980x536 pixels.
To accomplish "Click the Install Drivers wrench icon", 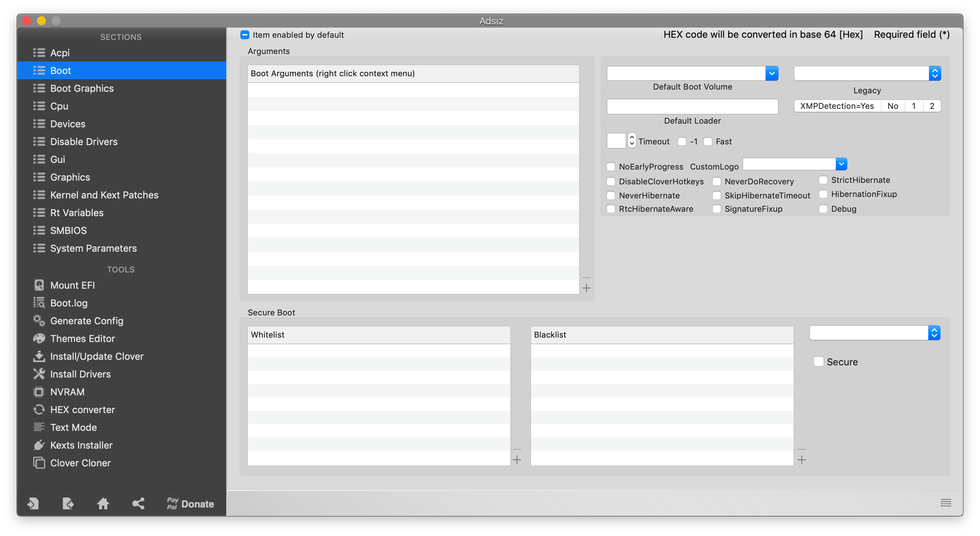I will 39,374.
